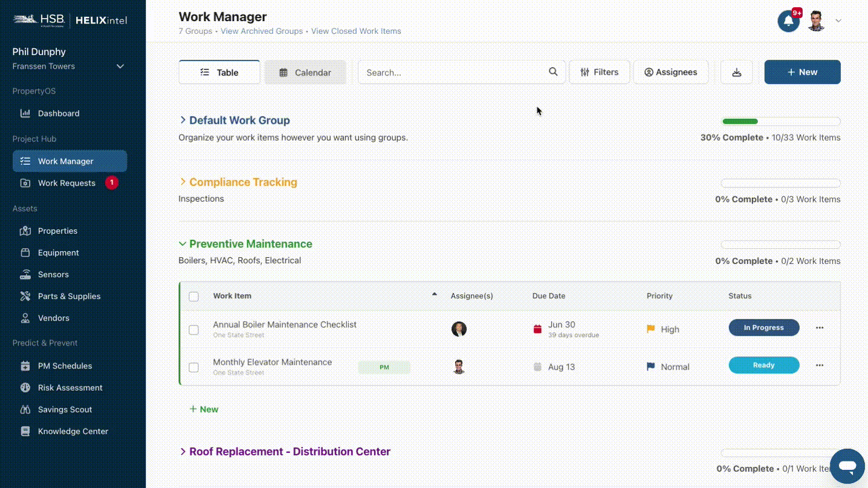Open View Closed Work Items link
The height and width of the screenshot is (488, 868).
coord(356,31)
